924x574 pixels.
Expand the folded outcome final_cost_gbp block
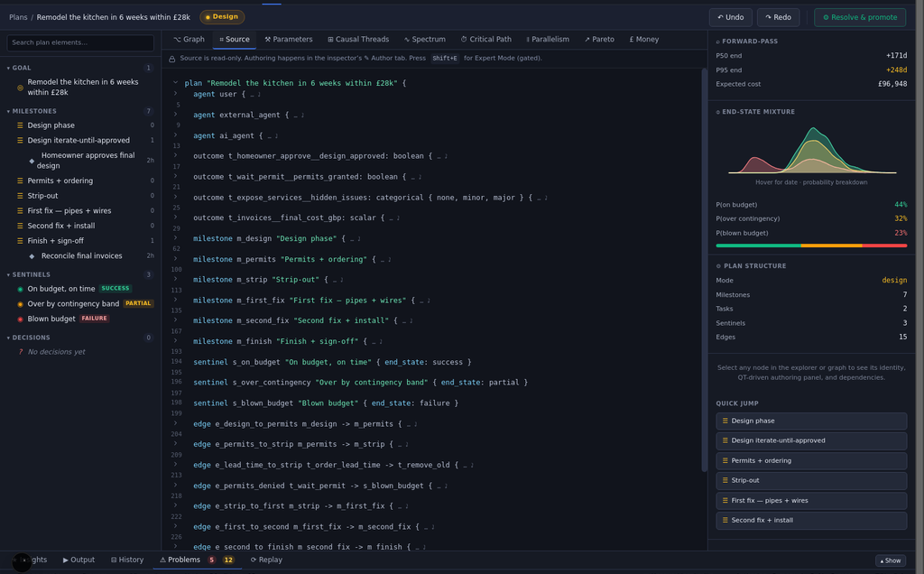click(x=176, y=218)
